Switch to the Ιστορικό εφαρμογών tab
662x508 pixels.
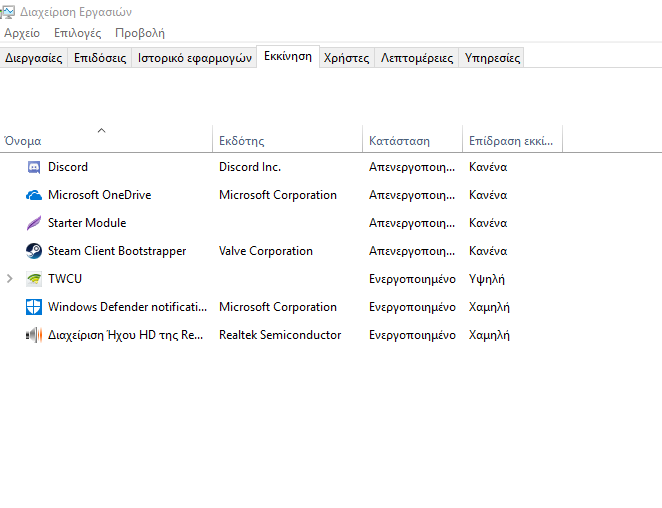click(195, 58)
